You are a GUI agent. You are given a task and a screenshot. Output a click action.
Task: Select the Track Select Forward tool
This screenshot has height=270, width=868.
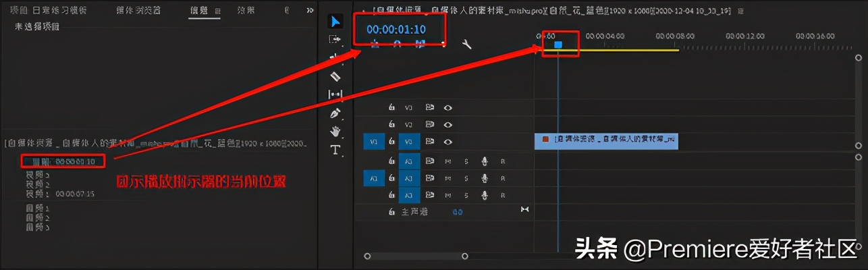[335, 40]
